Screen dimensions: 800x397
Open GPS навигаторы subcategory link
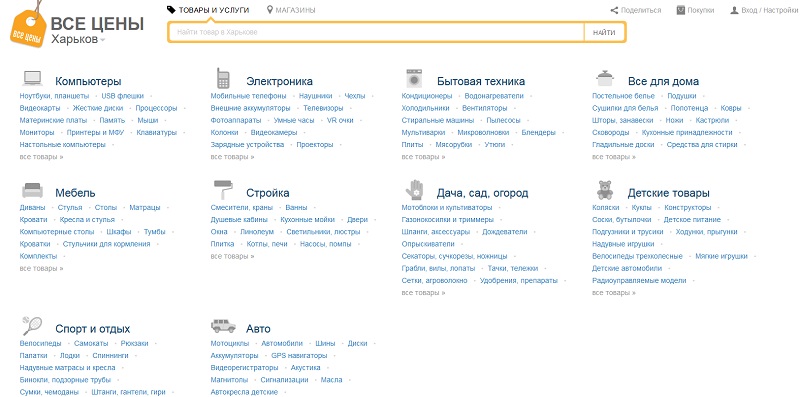pos(299,355)
